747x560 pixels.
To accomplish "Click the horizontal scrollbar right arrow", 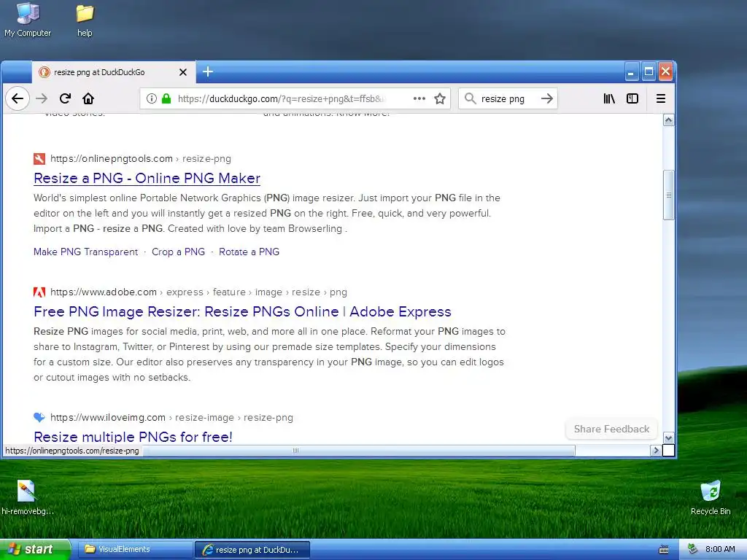I will click(656, 450).
